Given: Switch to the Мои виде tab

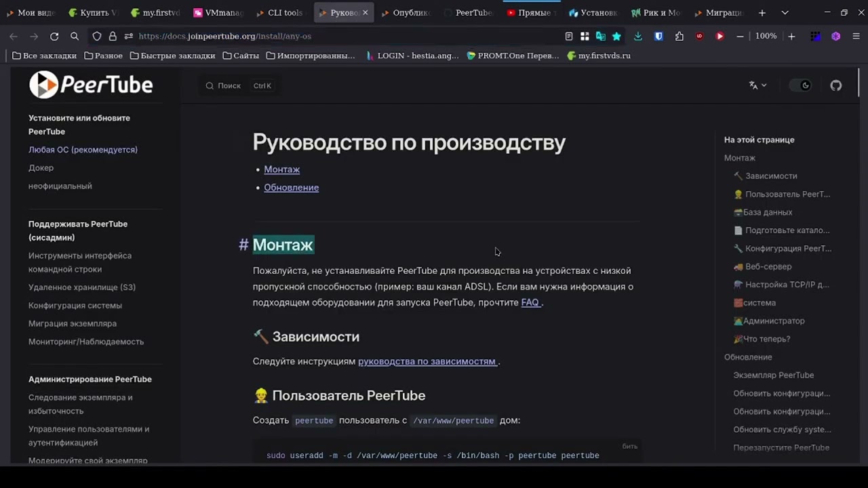Looking at the screenshot, I should [x=31, y=13].
